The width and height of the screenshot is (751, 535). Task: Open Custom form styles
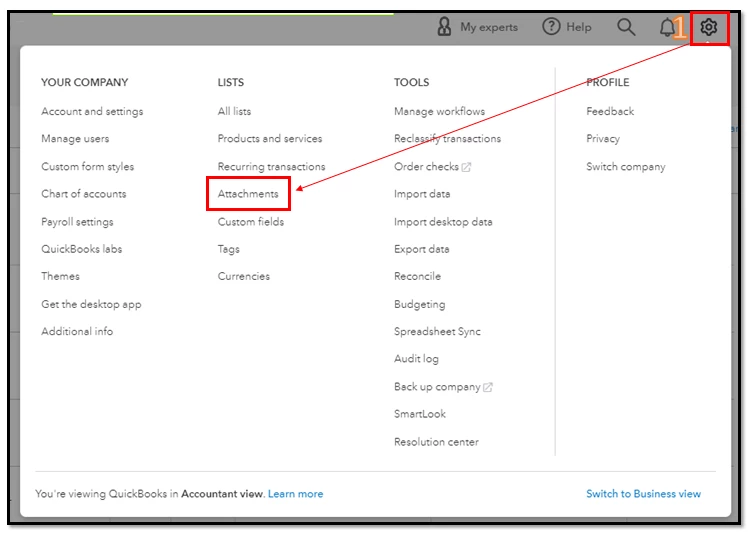click(x=88, y=167)
